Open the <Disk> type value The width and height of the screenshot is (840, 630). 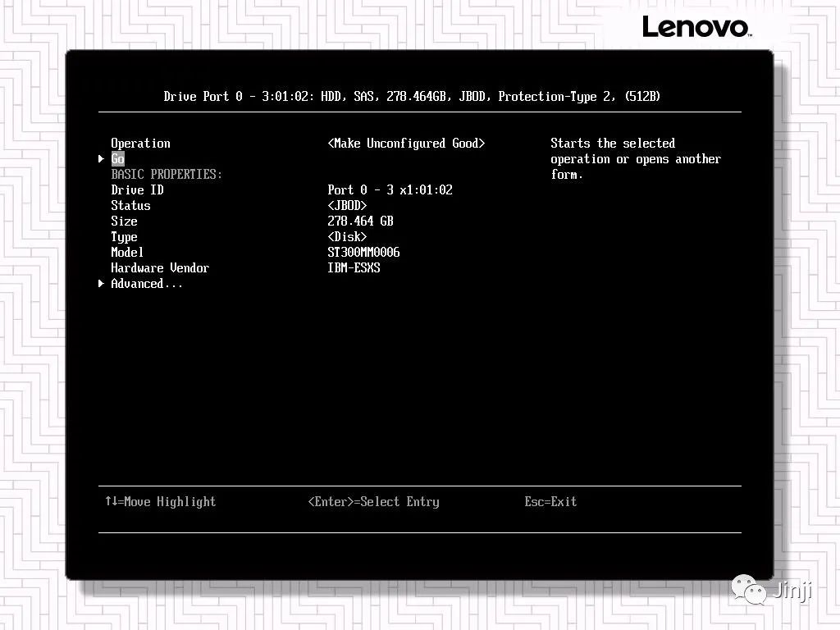tap(347, 236)
